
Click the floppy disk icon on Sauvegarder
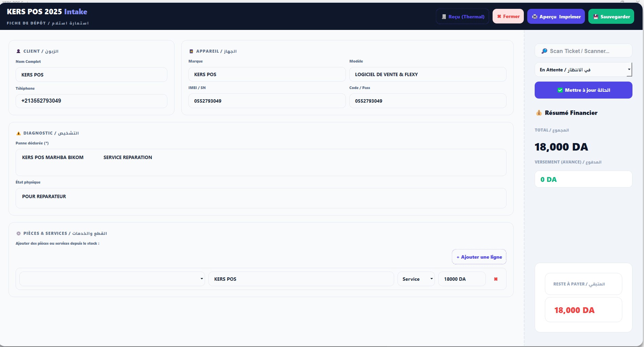click(595, 17)
